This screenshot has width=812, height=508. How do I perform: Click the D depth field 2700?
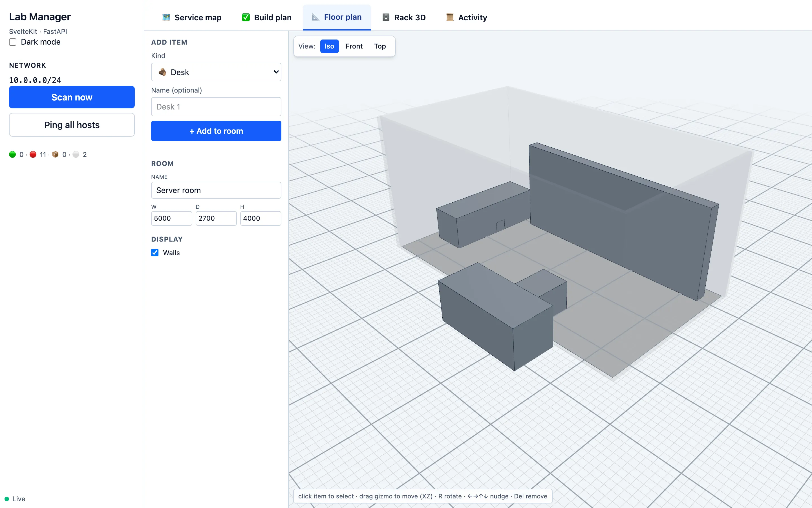216,218
